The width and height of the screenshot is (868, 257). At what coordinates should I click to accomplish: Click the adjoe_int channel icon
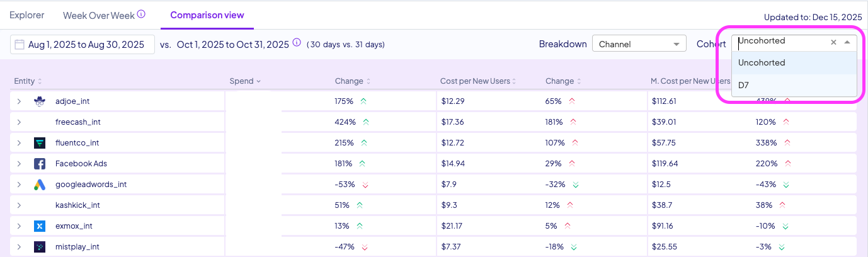click(x=40, y=101)
